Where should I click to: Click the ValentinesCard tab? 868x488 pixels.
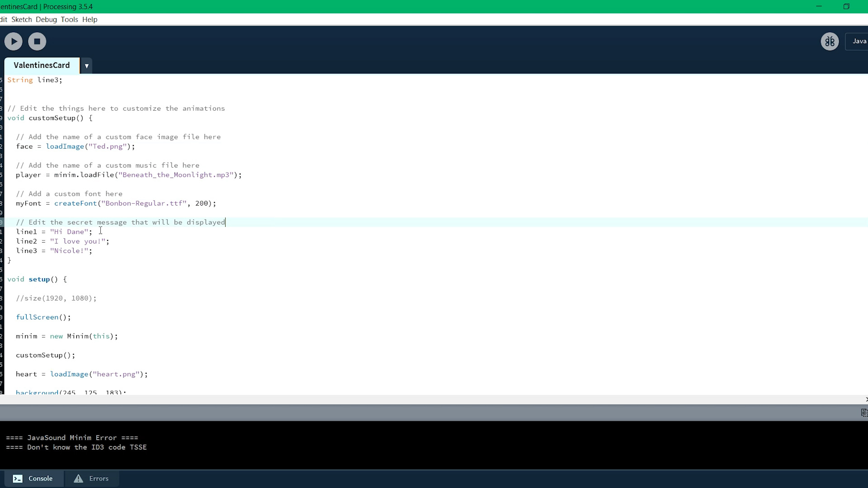click(42, 65)
